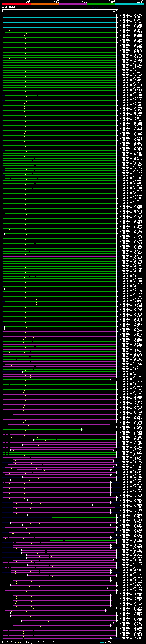The width and height of the screenshot is (146, 644).
Task: Click the white query sequence bar
Action: tap(60, 10)
